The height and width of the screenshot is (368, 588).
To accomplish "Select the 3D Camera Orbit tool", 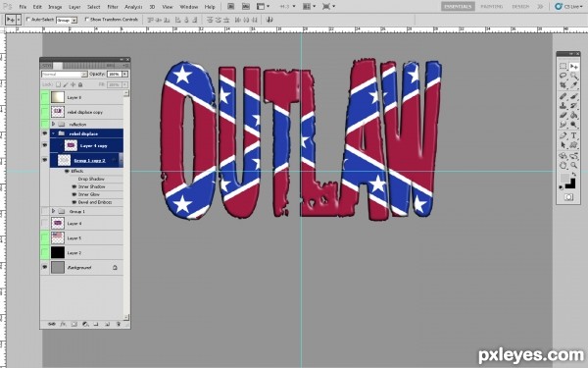I will (573, 155).
